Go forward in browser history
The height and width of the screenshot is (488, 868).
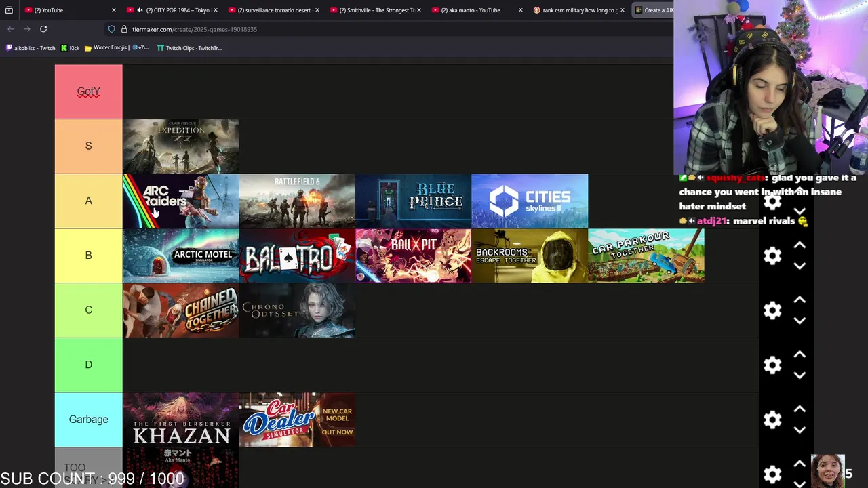tap(27, 29)
